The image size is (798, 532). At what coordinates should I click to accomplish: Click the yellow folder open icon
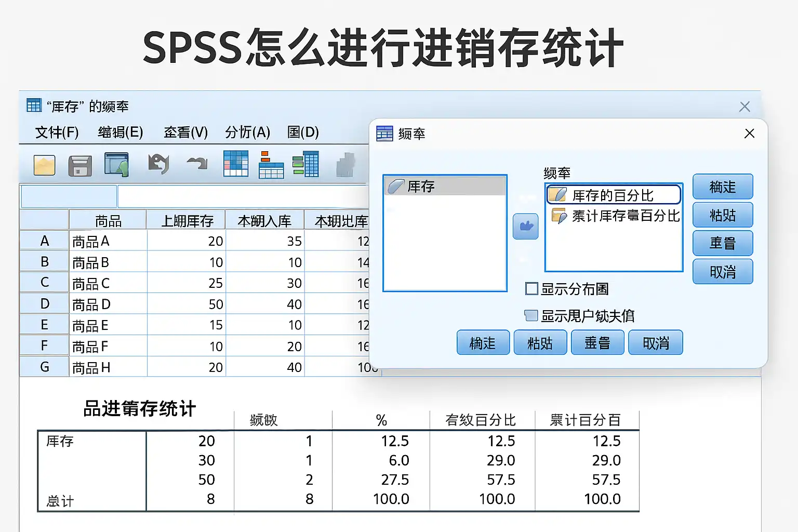[x=45, y=165]
